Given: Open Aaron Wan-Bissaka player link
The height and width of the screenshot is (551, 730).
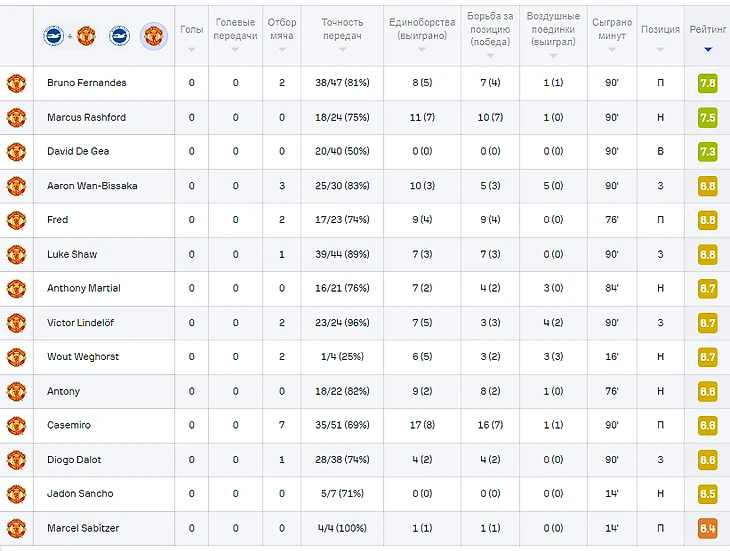Looking at the screenshot, I should point(92,186).
